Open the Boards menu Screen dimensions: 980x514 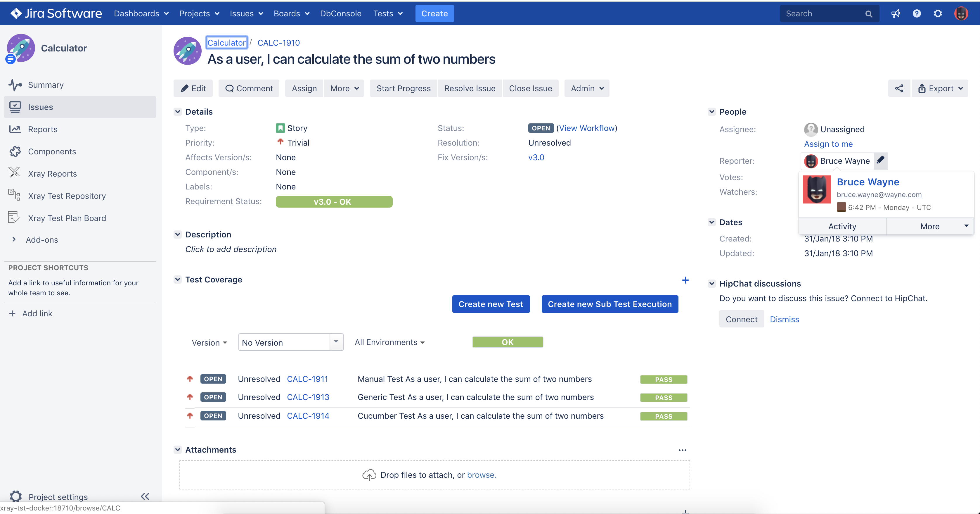[x=291, y=14]
